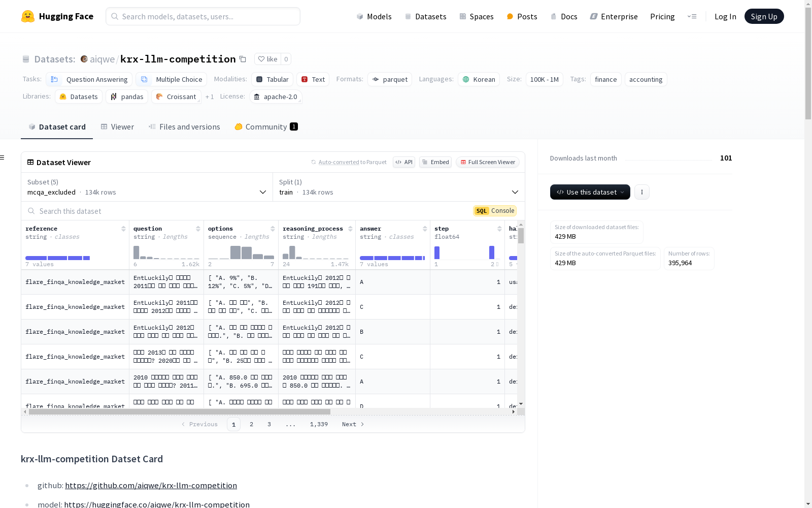Viewport: 812px width, 508px height.
Task: Click the page vertical scrollbar
Action: [808, 63]
